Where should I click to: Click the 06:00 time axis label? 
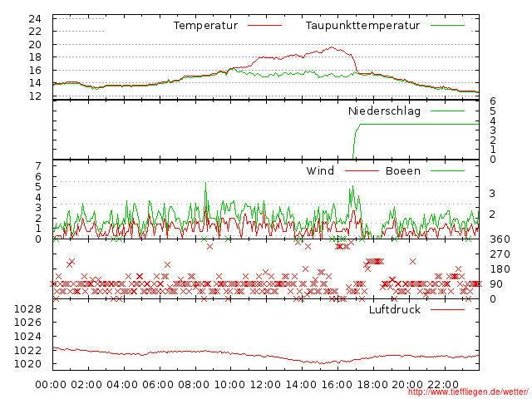(x=158, y=385)
